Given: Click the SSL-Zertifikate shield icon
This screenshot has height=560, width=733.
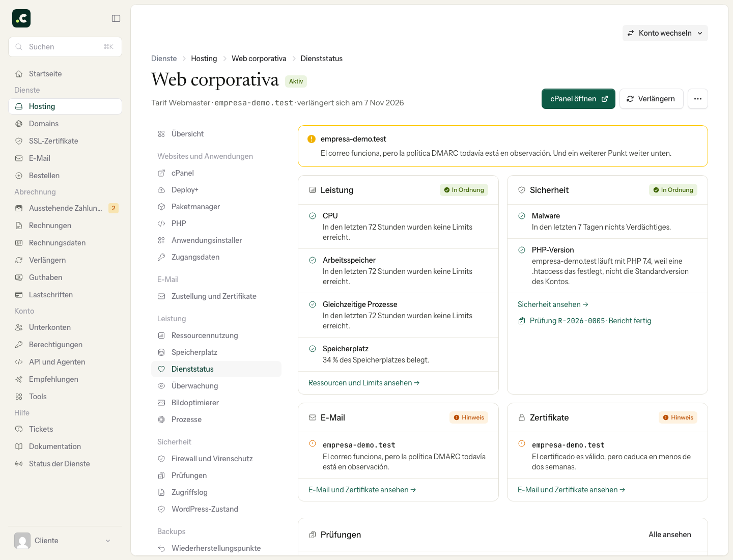Looking at the screenshot, I should click(x=19, y=141).
